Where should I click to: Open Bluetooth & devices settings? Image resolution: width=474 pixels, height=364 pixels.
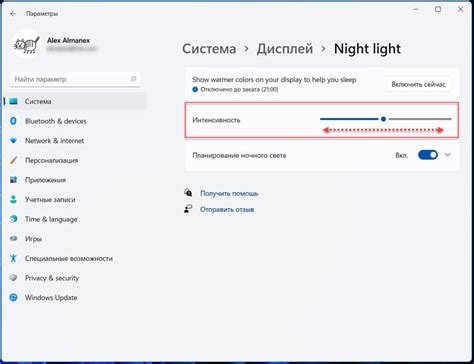75,121
